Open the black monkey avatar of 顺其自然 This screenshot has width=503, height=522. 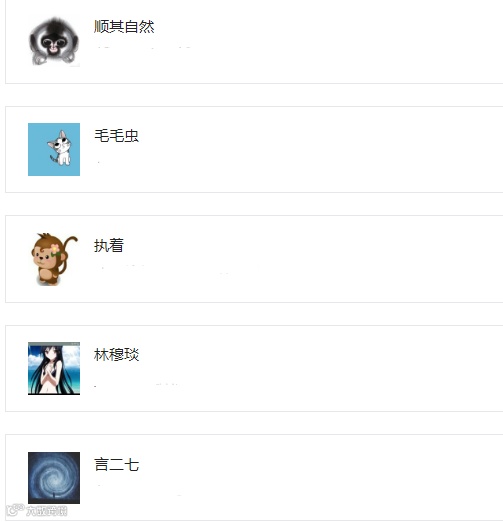point(54,40)
